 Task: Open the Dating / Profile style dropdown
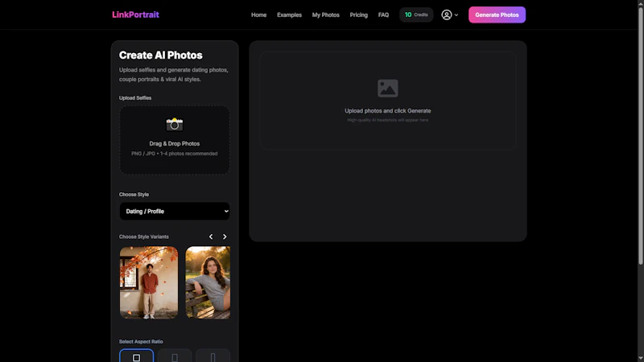click(x=175, y=212)
